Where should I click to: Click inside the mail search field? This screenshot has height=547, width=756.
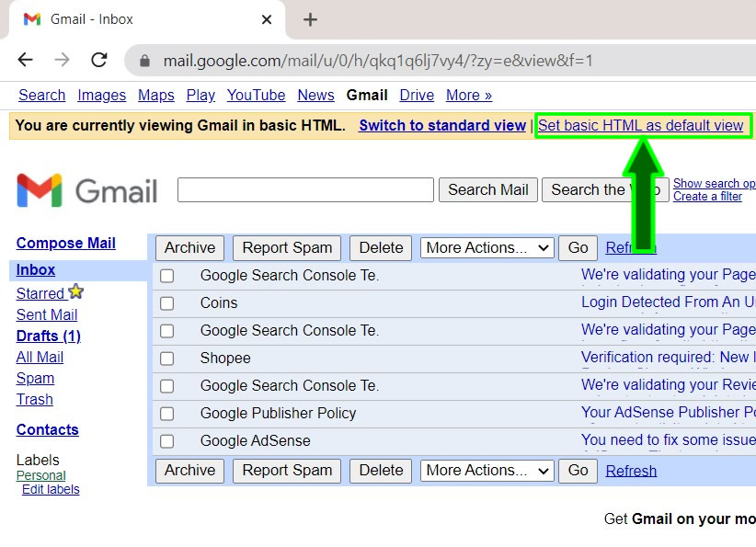pos(305,190)
